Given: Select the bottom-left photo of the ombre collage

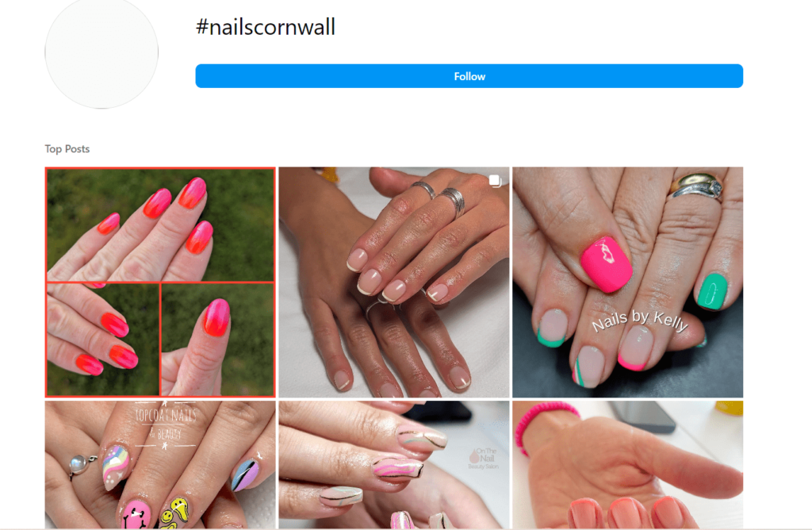Looking at the screenshot, I should coord(102,340).
